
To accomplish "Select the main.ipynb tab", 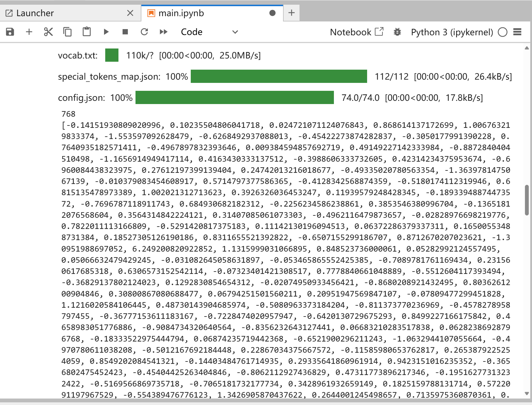I will (181, 13).
